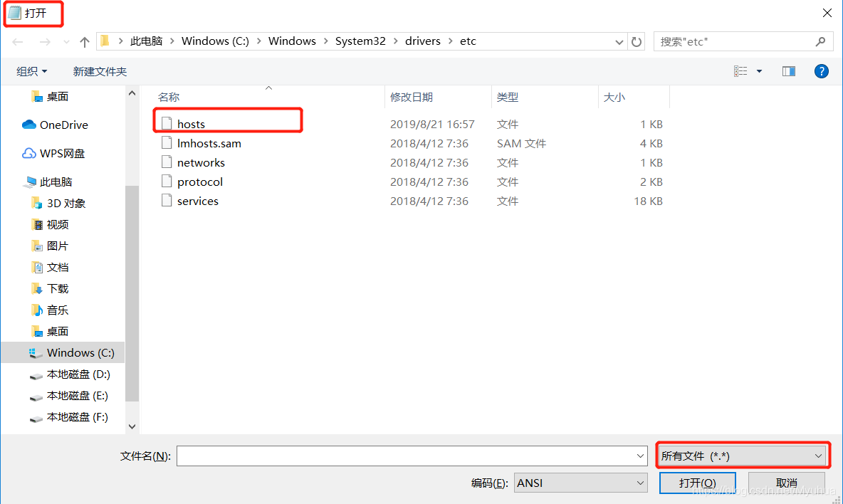Viewport: 843px width, 504px height.
Task: Click the lmhosts.sam file icon
Action: click(167, 143)
